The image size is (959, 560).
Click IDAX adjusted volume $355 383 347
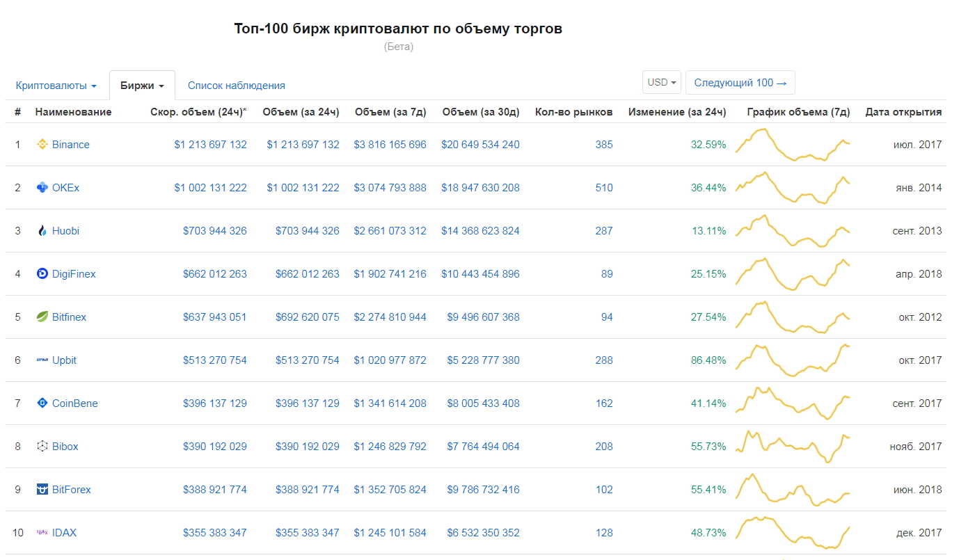(215, 533)
